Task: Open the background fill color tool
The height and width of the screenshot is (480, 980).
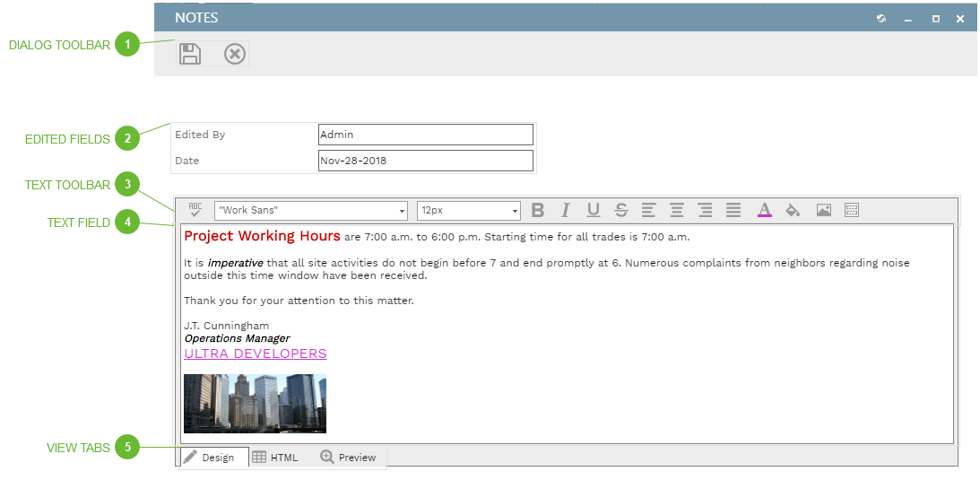Action: coord(793,210)
